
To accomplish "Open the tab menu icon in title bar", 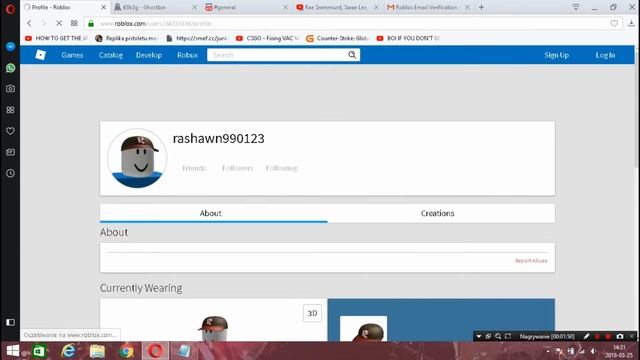I will click(x=576, y=7).
